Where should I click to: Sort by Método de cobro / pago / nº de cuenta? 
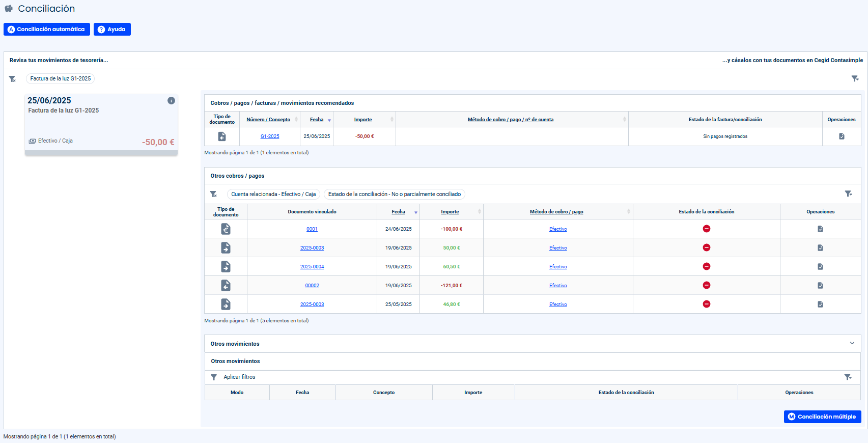[511, 120]
